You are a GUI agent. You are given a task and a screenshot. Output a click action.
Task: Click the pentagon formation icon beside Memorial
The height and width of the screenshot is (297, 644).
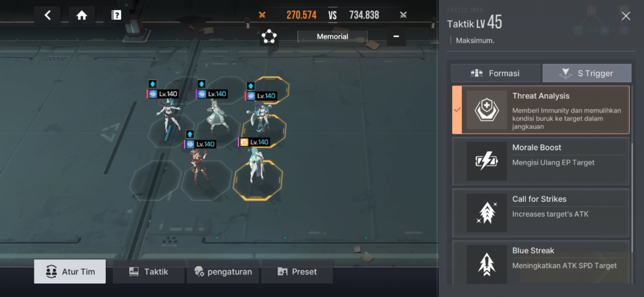point(269,37)
